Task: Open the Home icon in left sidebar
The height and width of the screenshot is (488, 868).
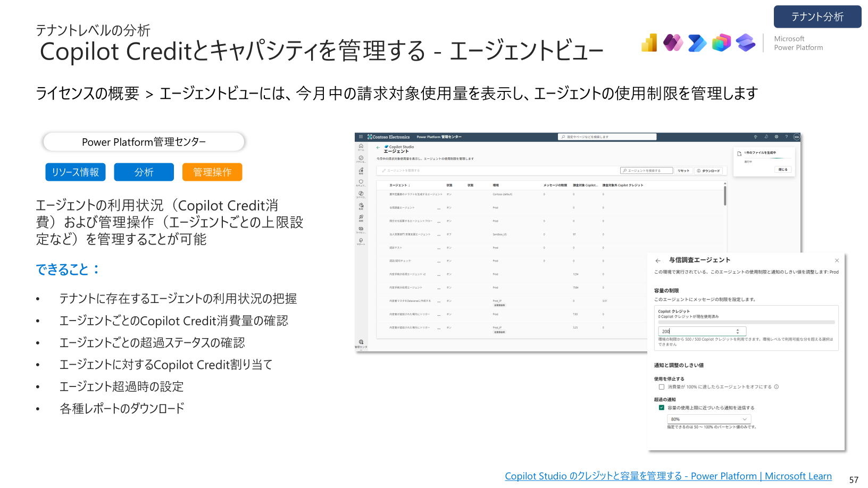Action: pos(361,147)
